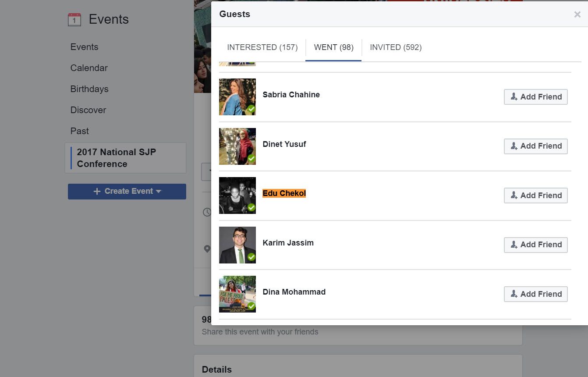Click Edu Chekol's black-and-white profile thumbnail
This screenshot has height=377, width=588.
pyautogui.click(x=237, y=196)
